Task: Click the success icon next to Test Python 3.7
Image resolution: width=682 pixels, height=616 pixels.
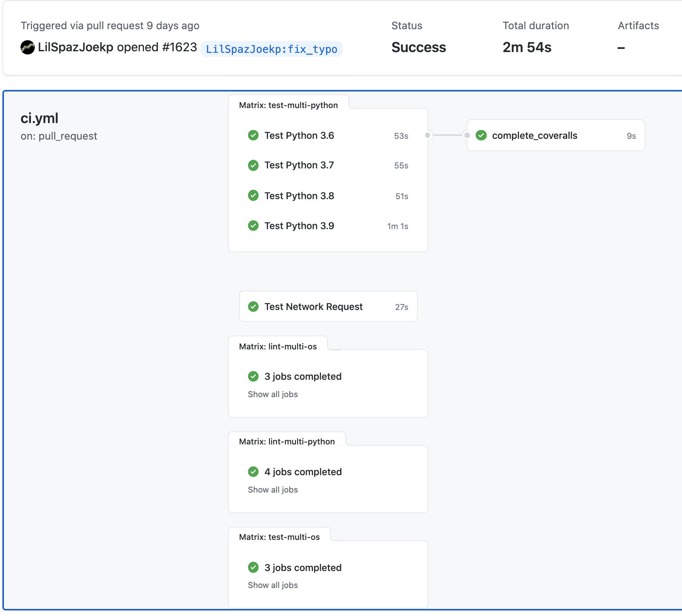Action: pyautogui.click(x=253, y=166)
